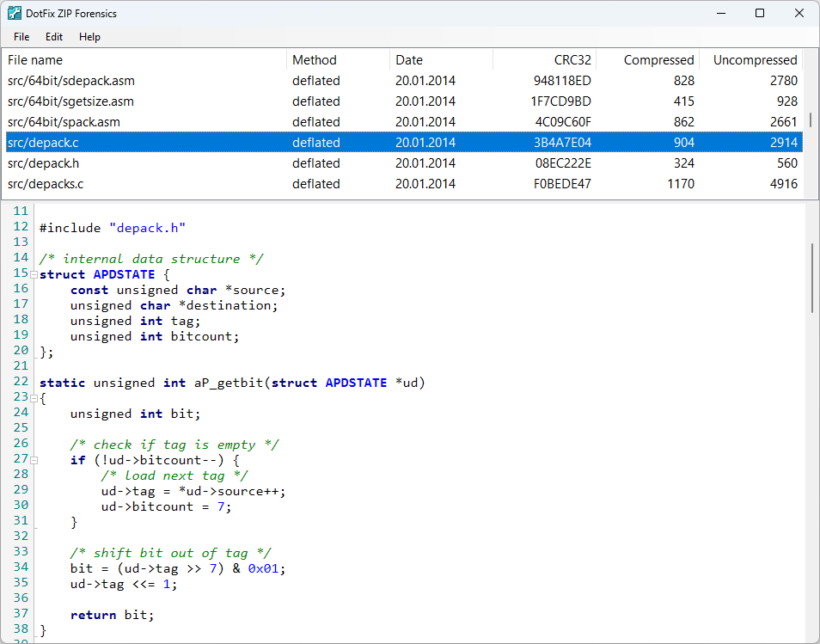820x644 pixels.
Task: Click compressed size 324
Action: [x=684, y=163]
